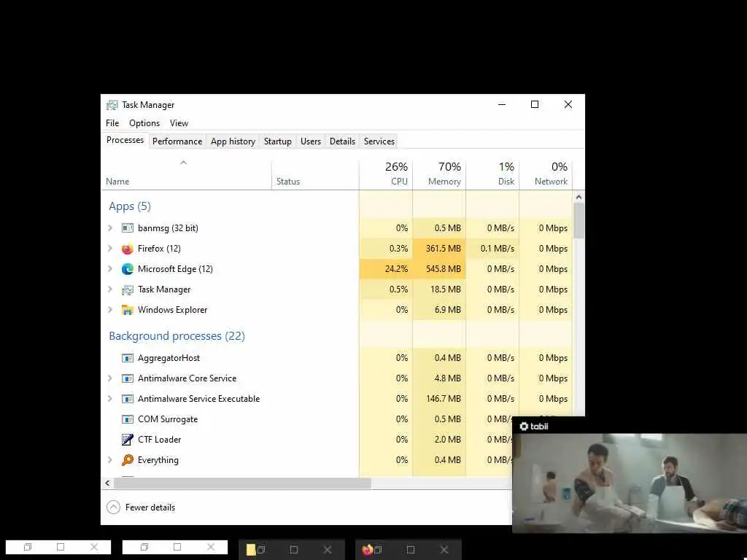
Task: Select the Firefox app icon in the list
Action: 127,249
